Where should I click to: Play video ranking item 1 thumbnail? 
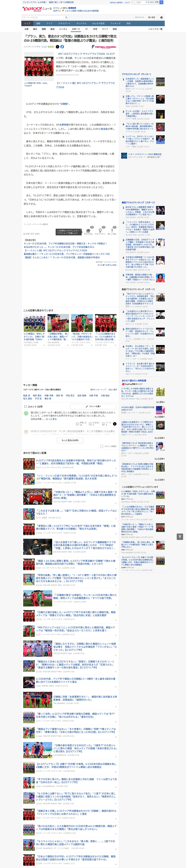(x=160, y=297)
